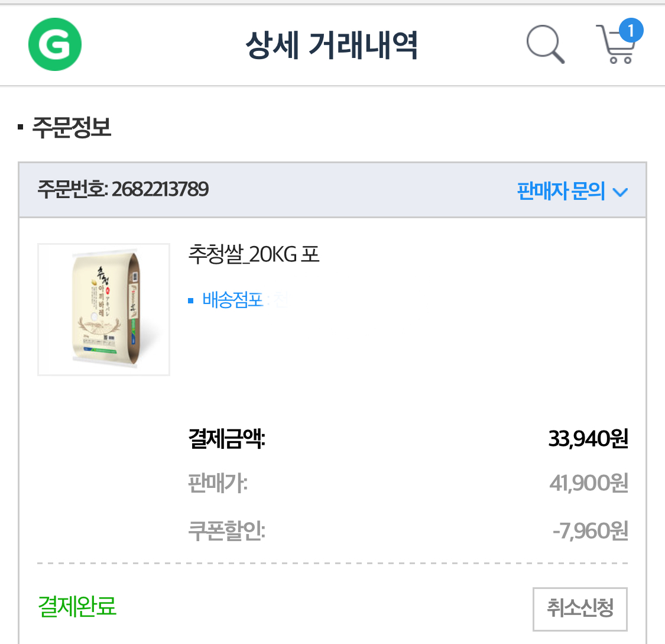This screenshot has height=644, width=665.
Task: Expand the 판매자 문의 chevron arrow
Action: pos(620,192)
